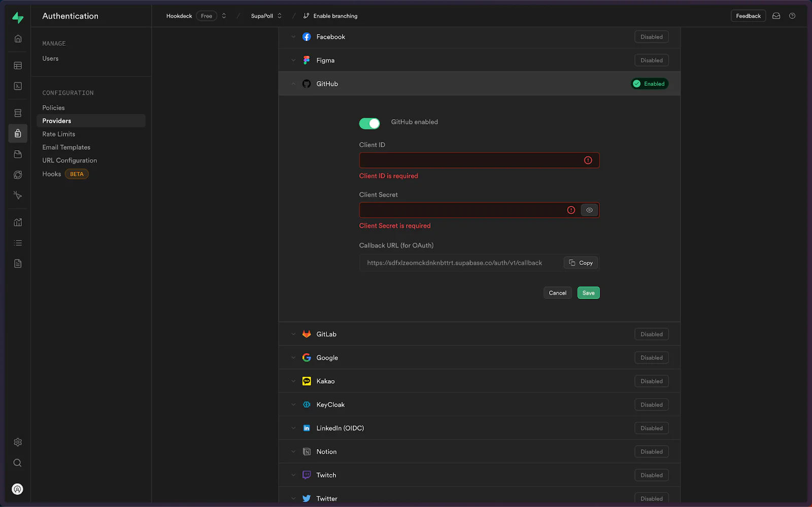Viewport: 812px width, 507px height.
Task: Expand the GitLab provider row
Action: click(479, 334)
